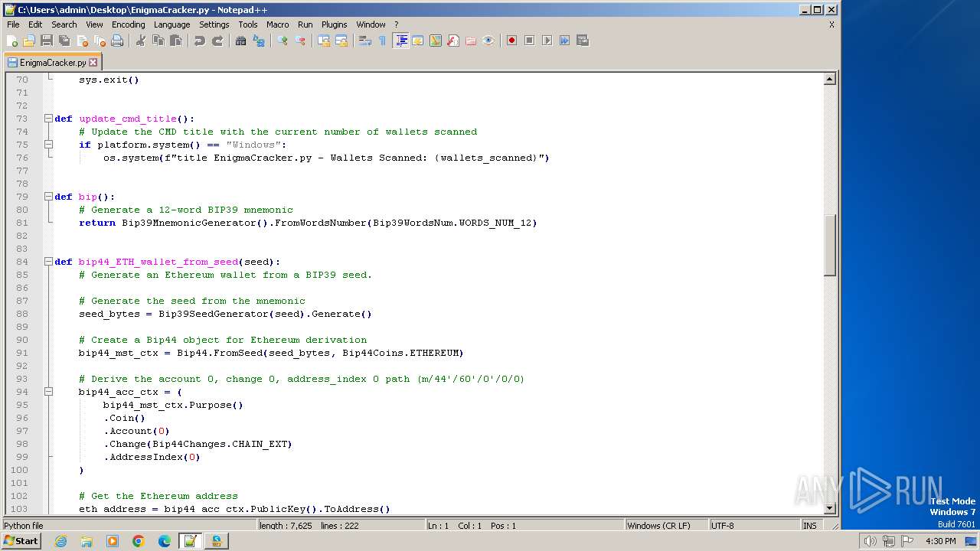The height and width of the screenshot is (551, 980).
Task: Open Internet Explorer from the taskbar
Action: click(x=60, y=541)
